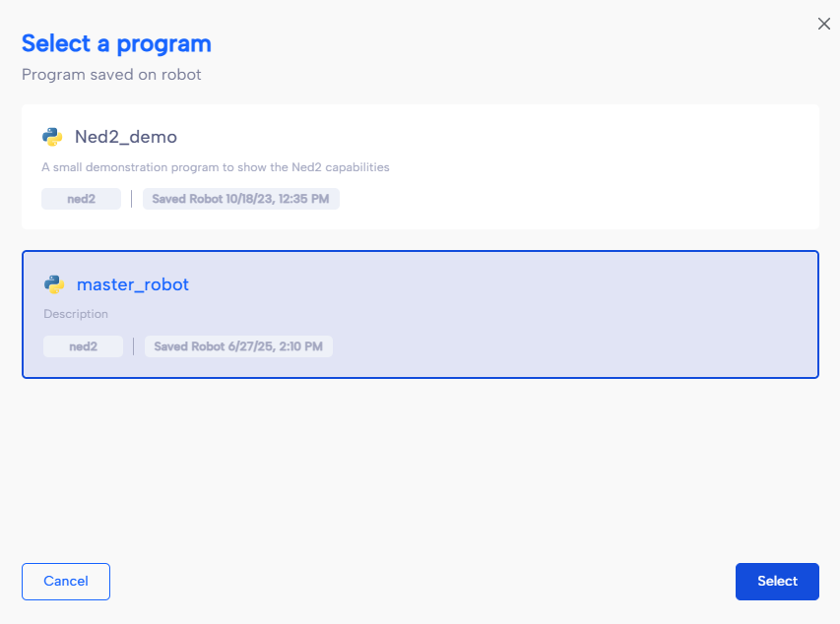Choose the master_robot program card

(x=420, y=314)
